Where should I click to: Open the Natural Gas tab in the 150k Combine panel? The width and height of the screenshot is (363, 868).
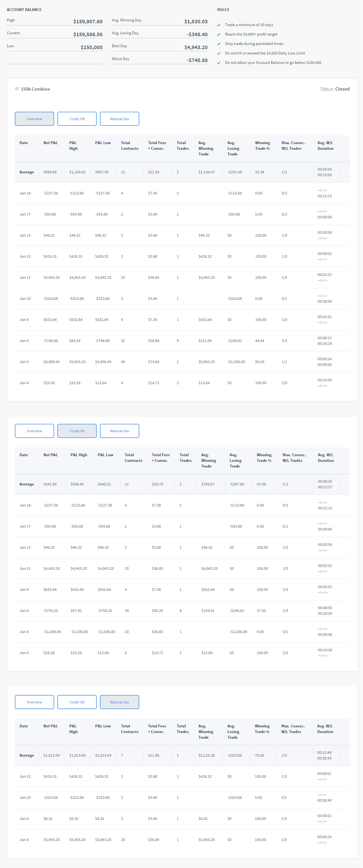pos(119,119)
